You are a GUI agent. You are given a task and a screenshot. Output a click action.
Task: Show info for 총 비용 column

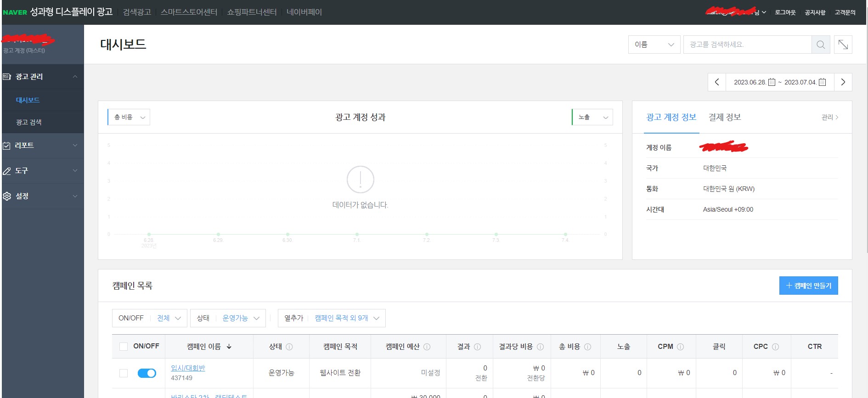click(588, 347)
